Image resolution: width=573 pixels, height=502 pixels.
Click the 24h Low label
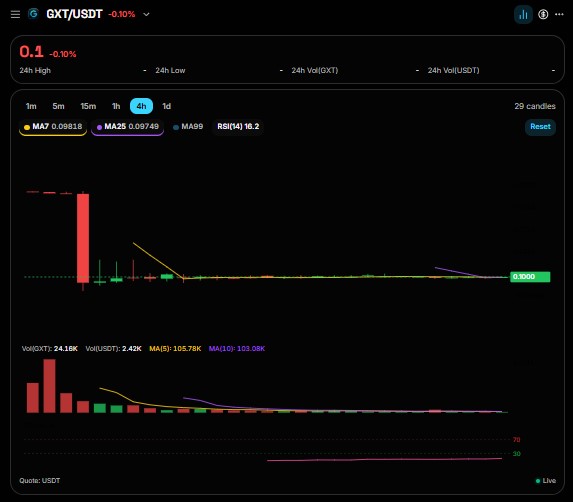[x=170, y=70]
